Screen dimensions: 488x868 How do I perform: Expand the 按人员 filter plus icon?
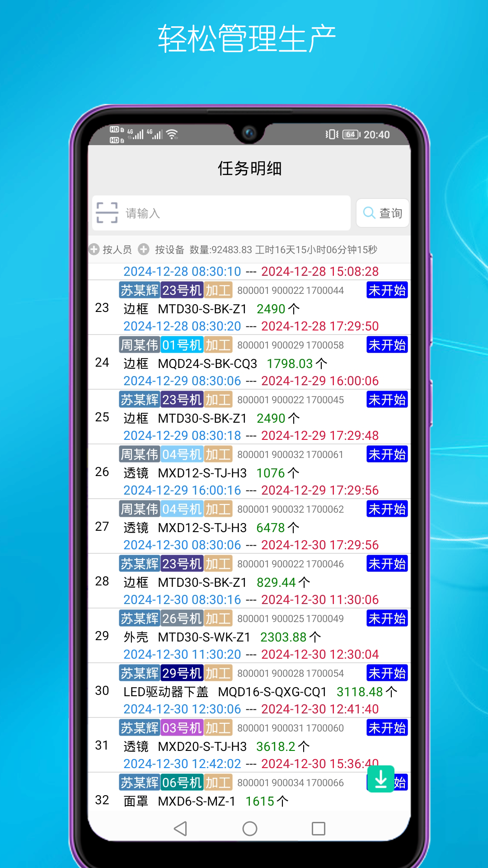click(x=94, y=249)
